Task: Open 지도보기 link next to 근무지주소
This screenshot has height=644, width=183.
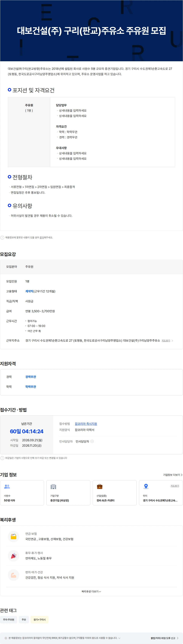Action: point(166,341)
